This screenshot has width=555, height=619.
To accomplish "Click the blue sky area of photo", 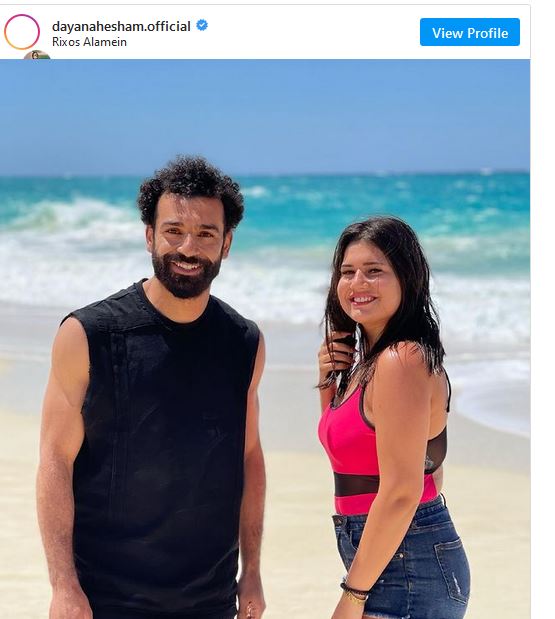I will 265,114.
